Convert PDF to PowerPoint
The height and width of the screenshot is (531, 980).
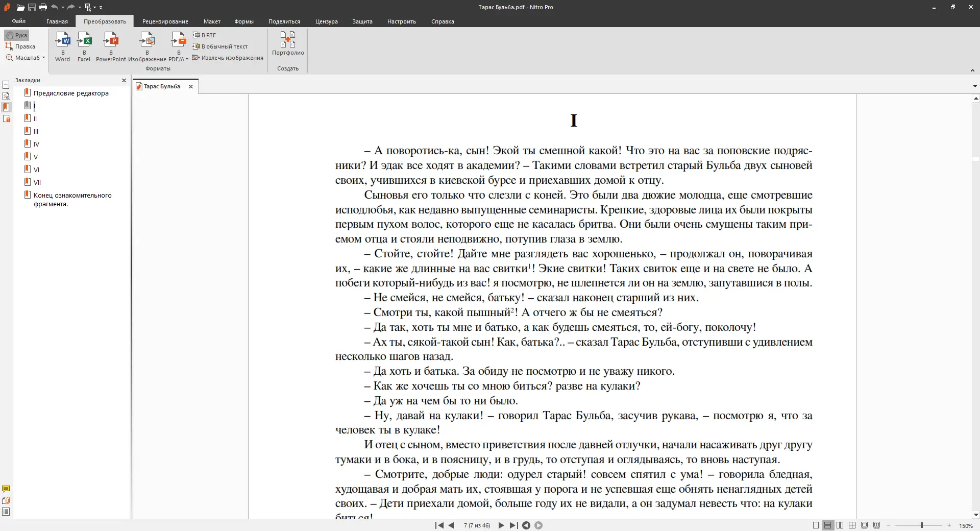(111, 46)
